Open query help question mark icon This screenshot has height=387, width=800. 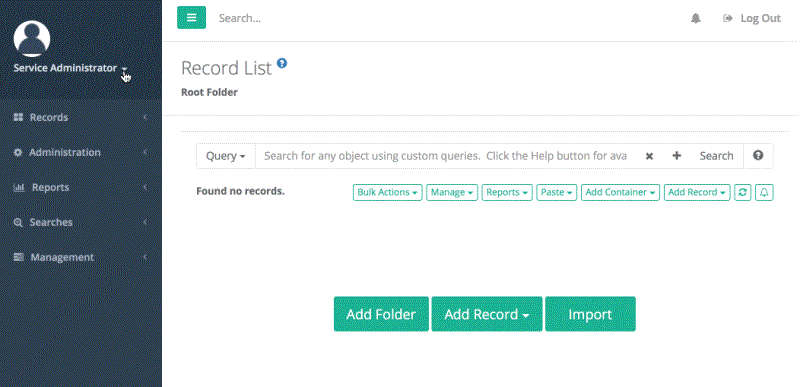[758, 156]
